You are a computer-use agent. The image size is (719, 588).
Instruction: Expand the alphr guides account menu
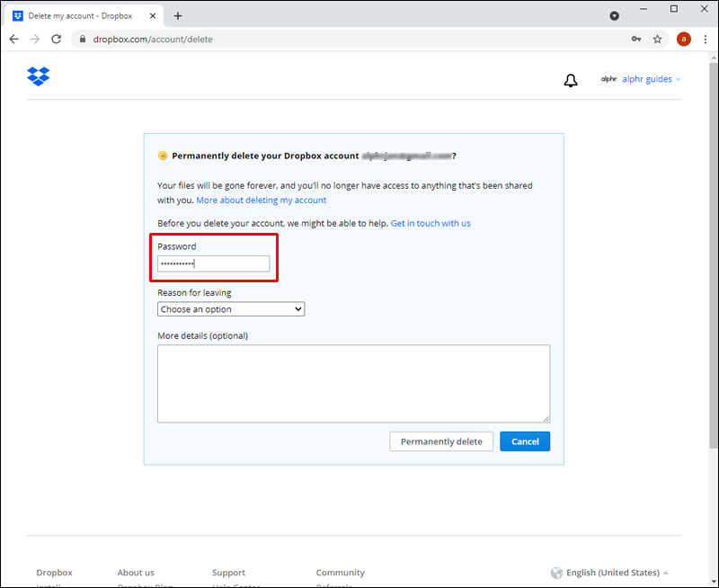[x=651, y=79]
